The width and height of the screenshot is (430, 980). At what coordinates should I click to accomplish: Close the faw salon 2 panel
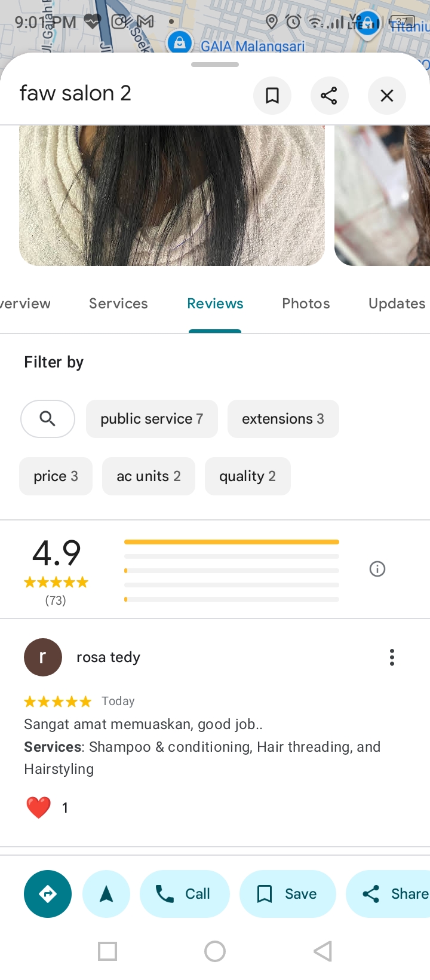387,95
